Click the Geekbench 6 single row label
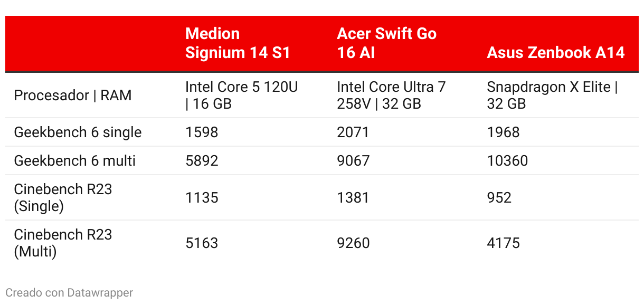The width and height of the screenshot is (644, 305). pos(78,132)
